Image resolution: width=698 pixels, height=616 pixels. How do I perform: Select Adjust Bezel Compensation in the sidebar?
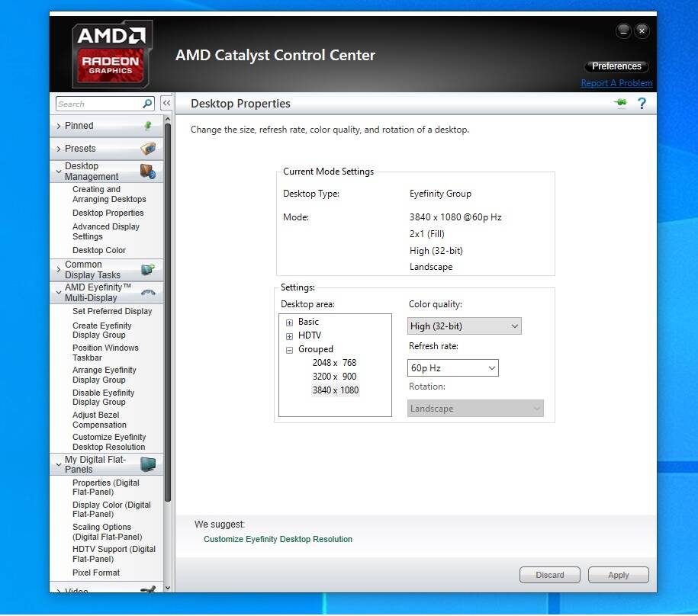tap(100, 420)
